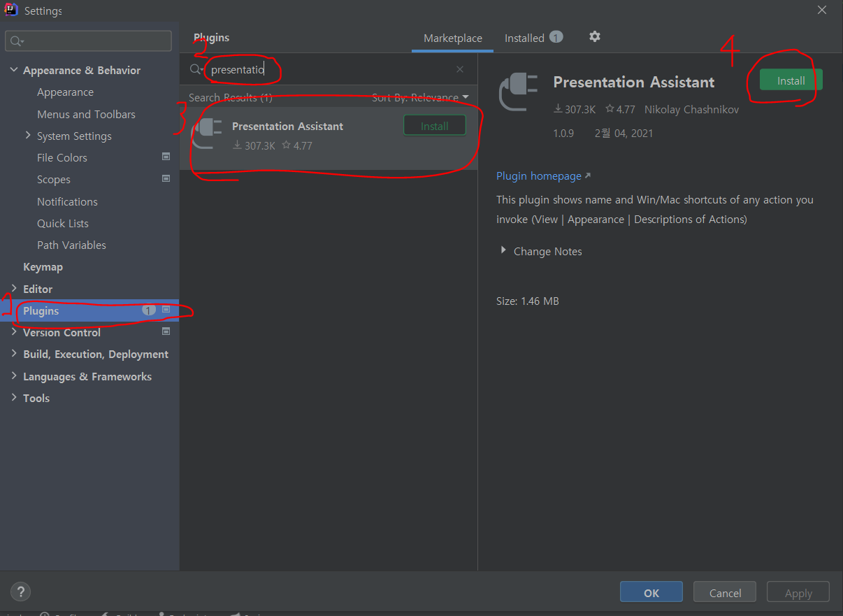Expand the Languages & Frameworks section
The image size is (843, 616).
[x=14, y=376]
